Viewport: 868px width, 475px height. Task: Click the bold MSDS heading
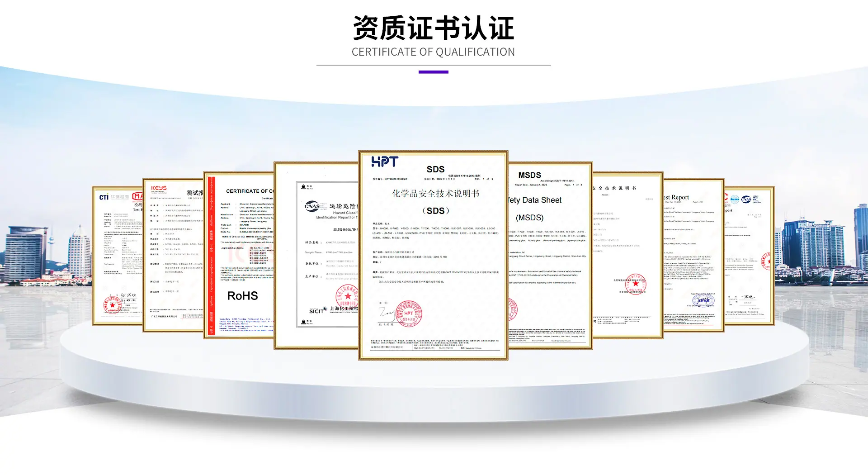[529, 175]
